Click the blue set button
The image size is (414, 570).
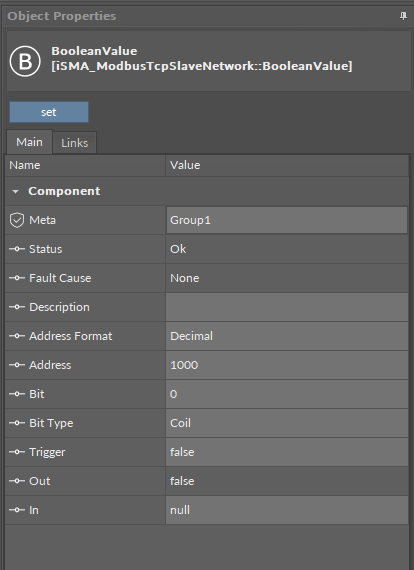(x=49, y=112)
